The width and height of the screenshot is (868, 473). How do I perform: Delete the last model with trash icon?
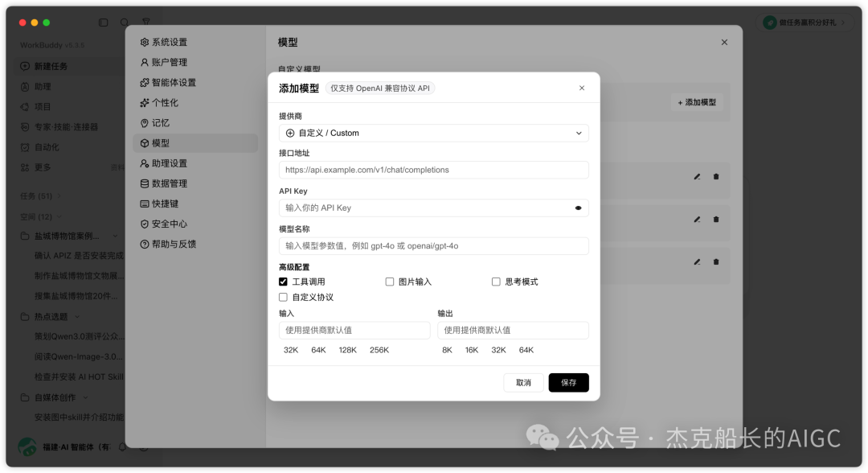(716, 262)
